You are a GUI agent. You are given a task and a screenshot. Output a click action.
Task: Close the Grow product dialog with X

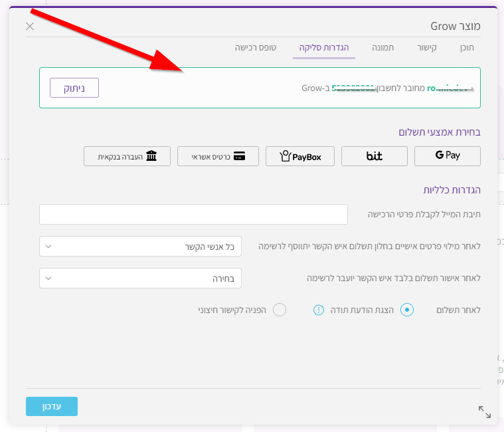30,27
